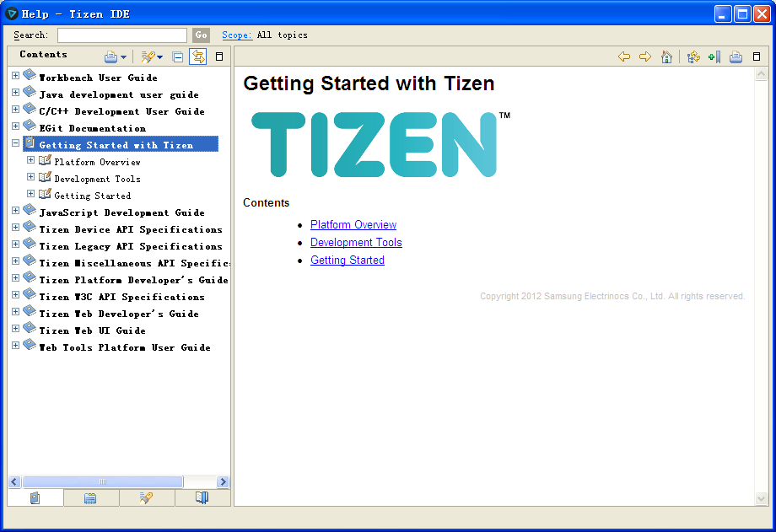Expand Web Tools Platform User Guide node
Image resolution: width=776 pixels, height=532 pixels.
pos(16,345)
